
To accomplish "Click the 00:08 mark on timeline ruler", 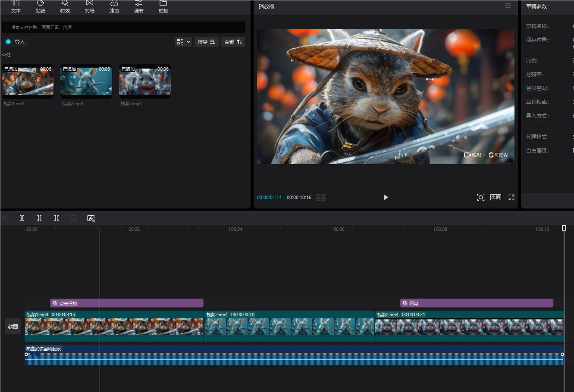I will point(440,229).
